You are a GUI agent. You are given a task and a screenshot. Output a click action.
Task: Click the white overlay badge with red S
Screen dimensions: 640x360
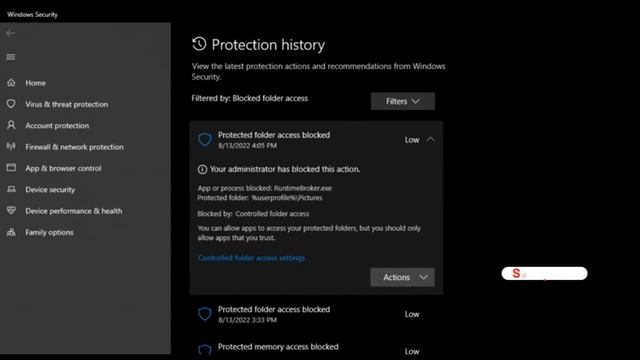coord(544,273)
